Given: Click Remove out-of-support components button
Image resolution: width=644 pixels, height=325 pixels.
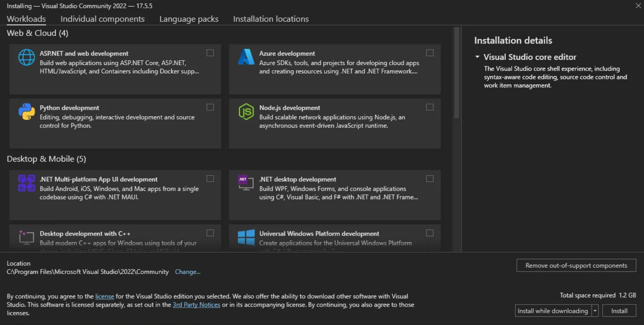Looking at the screenshot, I should point(576,266).
